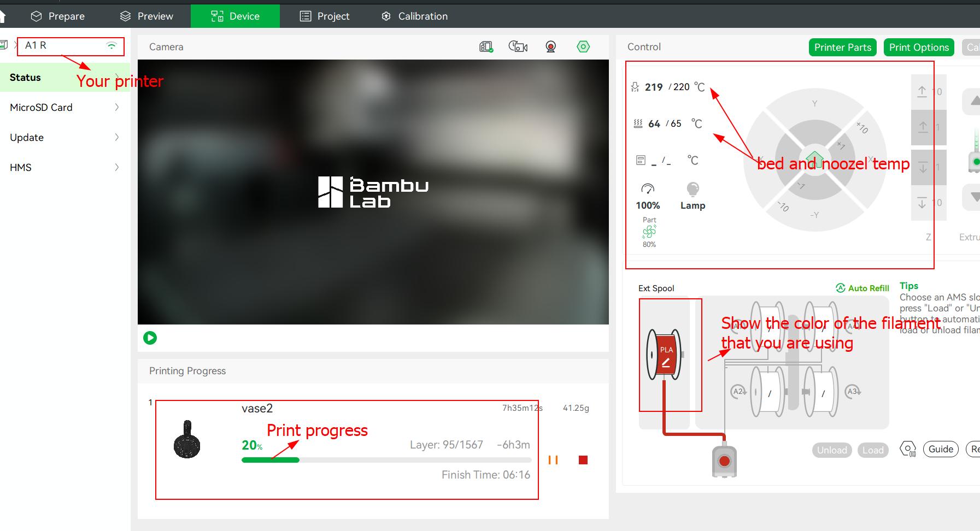Jog the Y axis outer top segment
Viewport: 980px width, 531px height.
(814, 103)
